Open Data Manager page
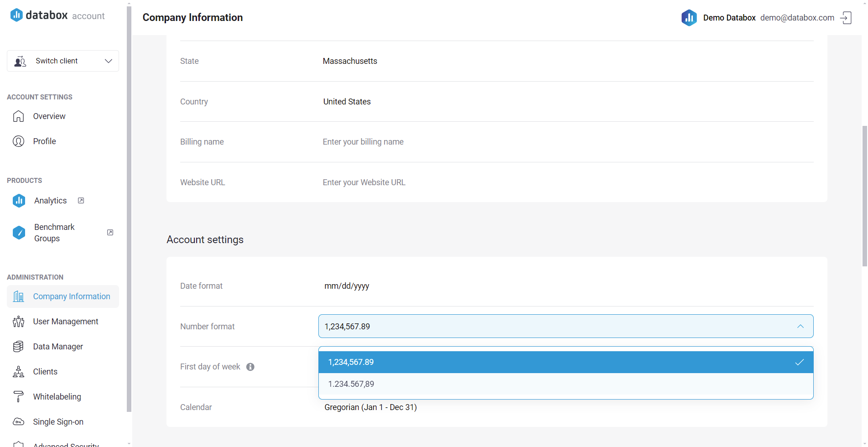868x447 pixels. (x=58, y=347)
